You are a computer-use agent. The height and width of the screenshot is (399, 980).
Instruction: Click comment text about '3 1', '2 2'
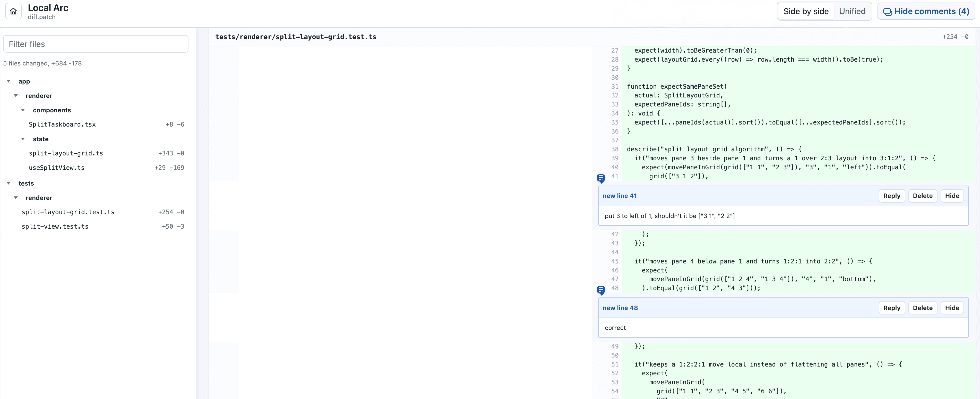click(669, 216)
